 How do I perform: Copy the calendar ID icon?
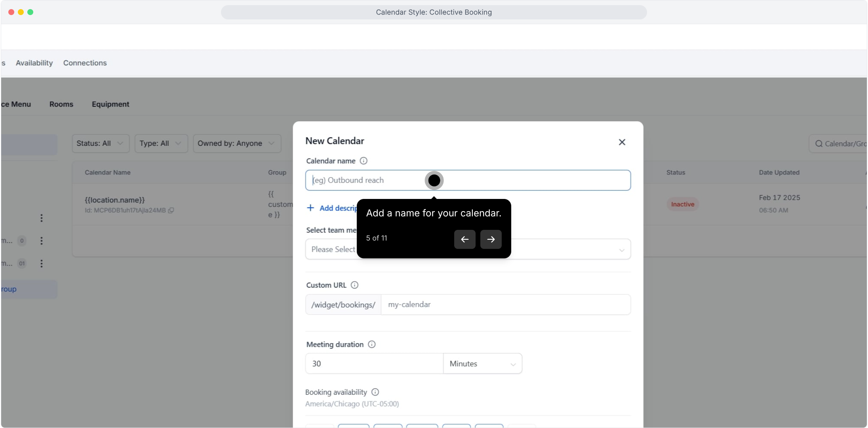(x=171, y=210)
